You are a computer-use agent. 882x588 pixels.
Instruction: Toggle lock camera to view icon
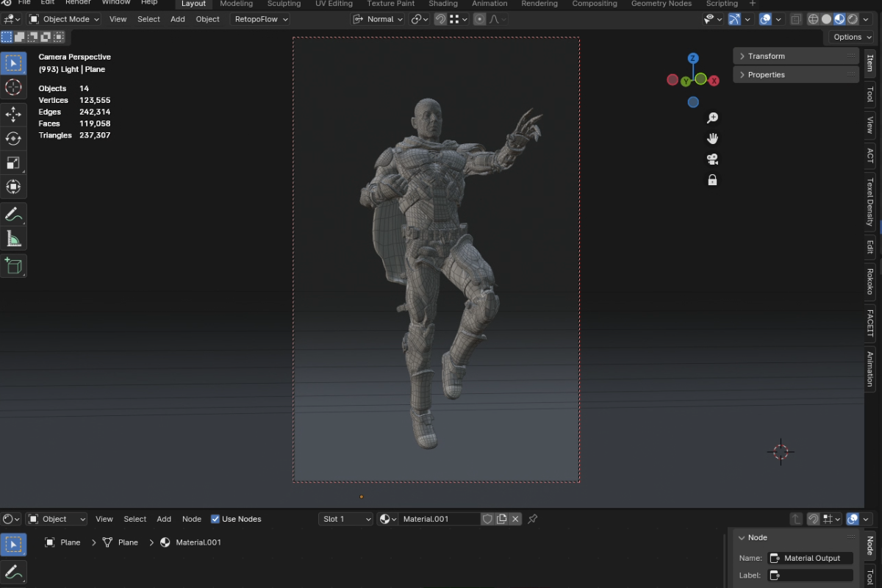[x=711, y=180]
